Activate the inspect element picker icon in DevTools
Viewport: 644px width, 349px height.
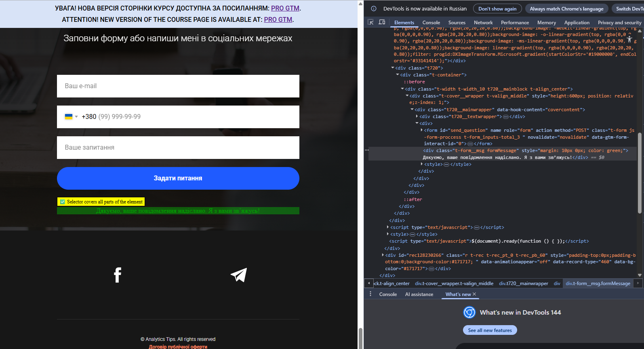(370, 22)
